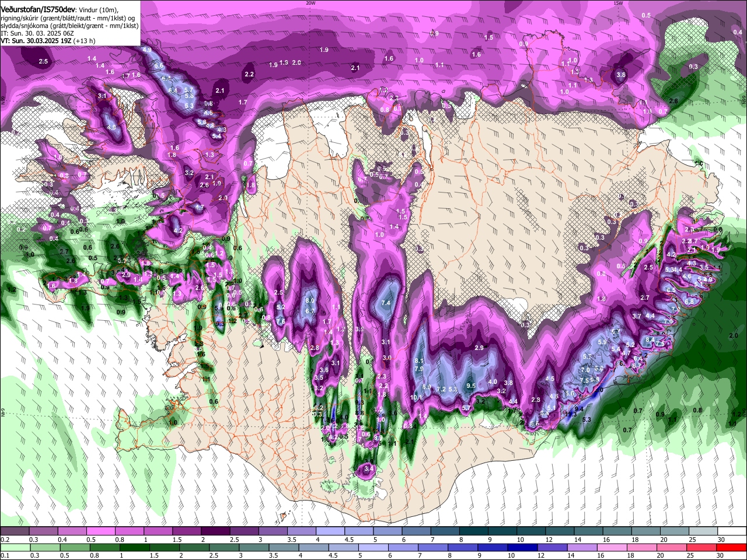Pick lower legend deep blue swatch labeled 10
Viewport: 747px width, 560px height.
tap(522, 547)
